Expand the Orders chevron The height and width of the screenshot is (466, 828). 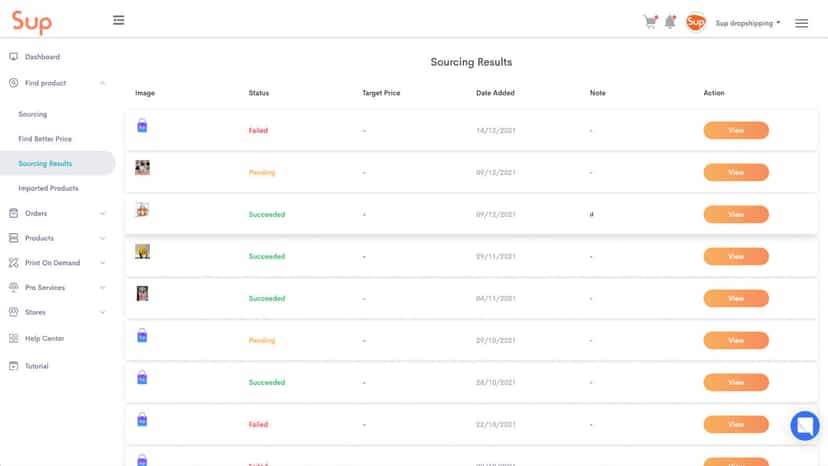point(102,213)
